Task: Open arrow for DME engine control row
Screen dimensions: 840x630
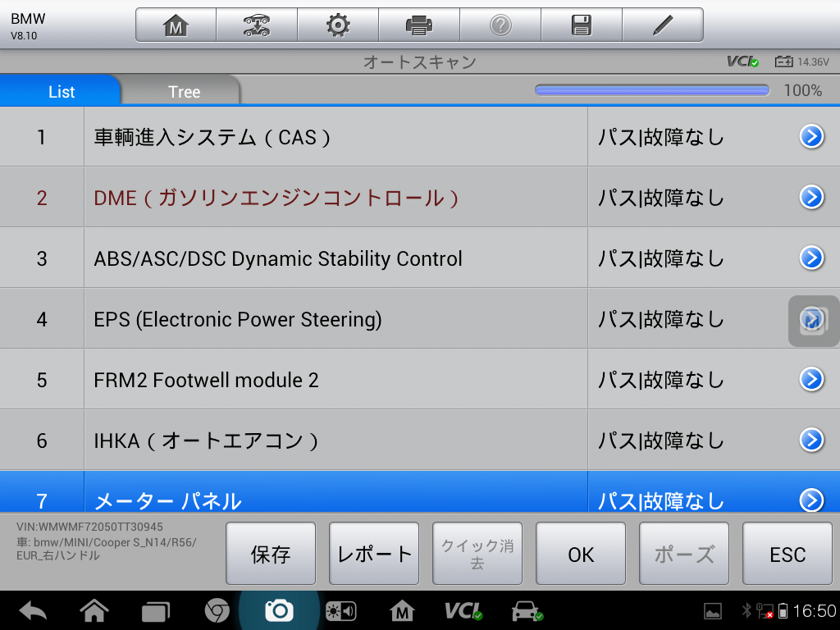Action: click(811, 197)
